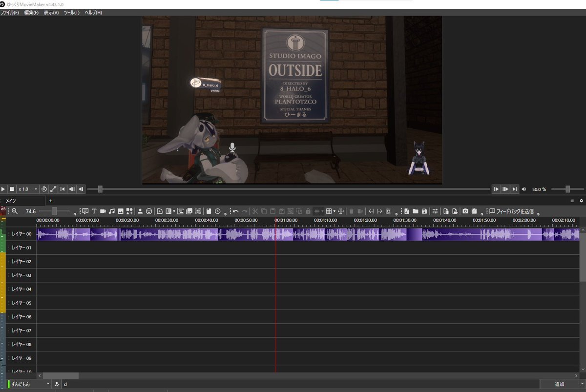
Task: Click the timeline zoom magnifier icon
Action: (15, 211)
